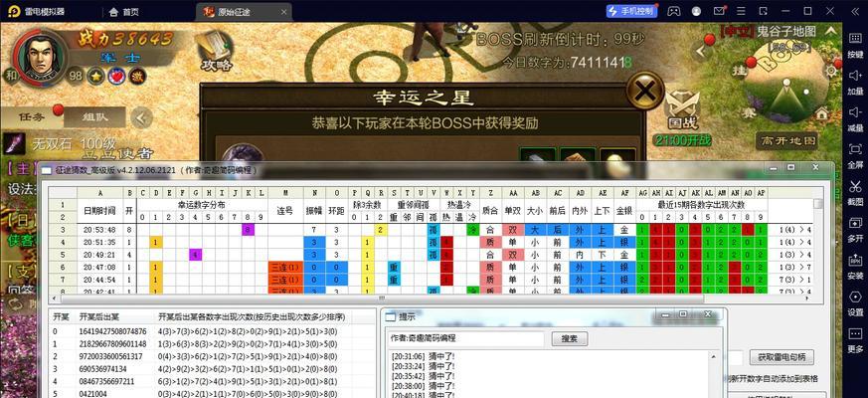Click the 无双石 item icon in task list
The height and width of the screenshot is (398, 868).
pos(14,143)
